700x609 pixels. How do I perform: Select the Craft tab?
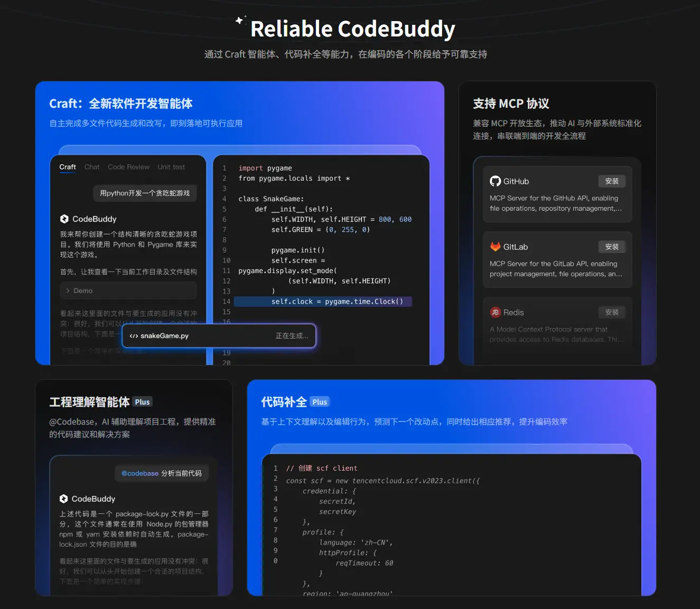click(x=68, y=167)
